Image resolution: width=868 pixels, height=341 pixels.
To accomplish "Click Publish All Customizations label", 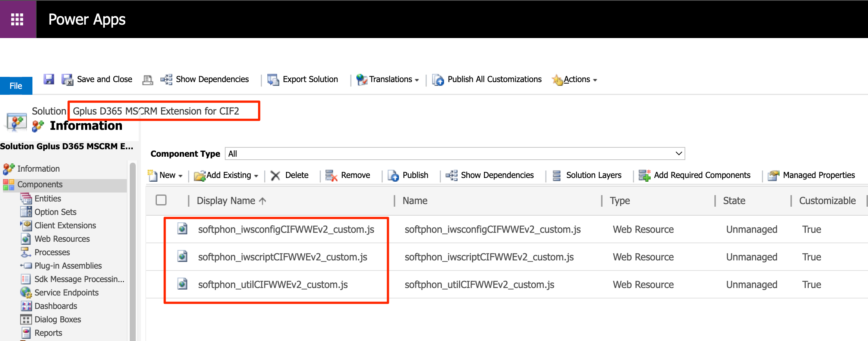I will pyautogui.click(x=494, y=79).
